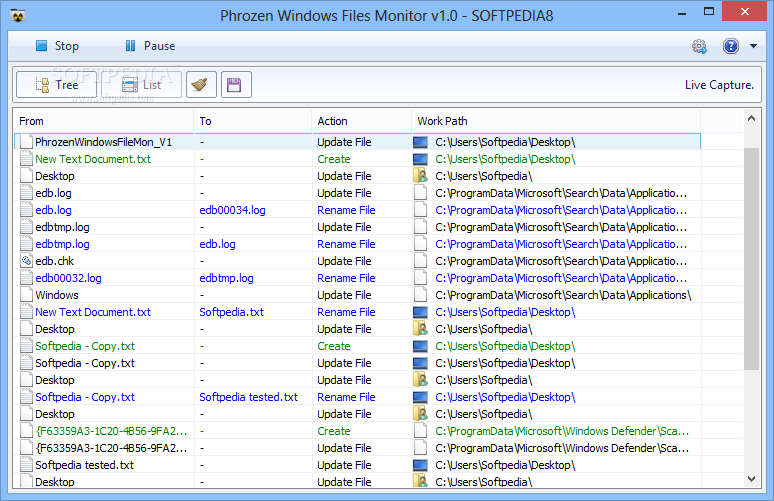Click the Update File action in edb.chk row
Viewport: 774px width, 501px height.
click(344, 261)
